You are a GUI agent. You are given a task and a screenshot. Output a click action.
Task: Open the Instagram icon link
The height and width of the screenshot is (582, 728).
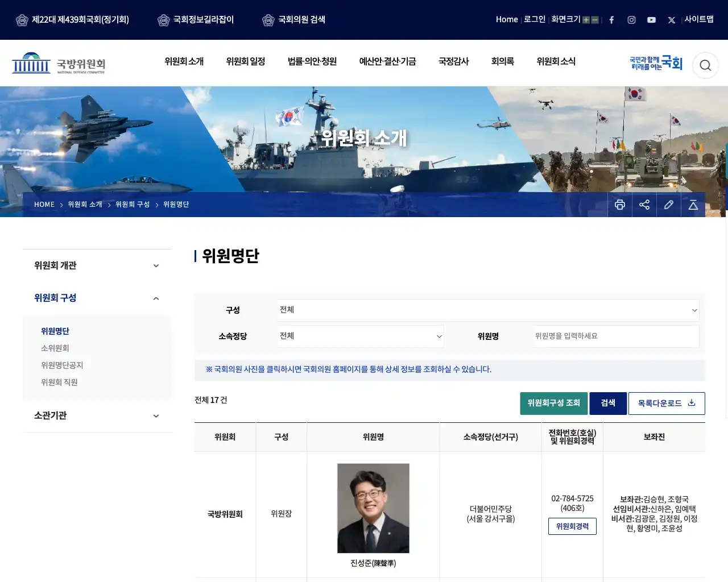(x=631, y=20)
